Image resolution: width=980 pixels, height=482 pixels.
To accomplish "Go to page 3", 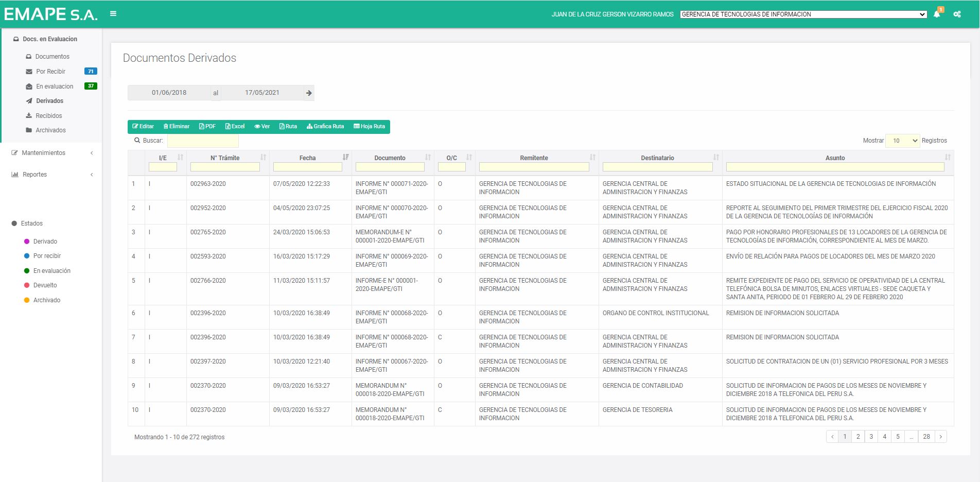I will pyautogui.click(x=871, y=437).
